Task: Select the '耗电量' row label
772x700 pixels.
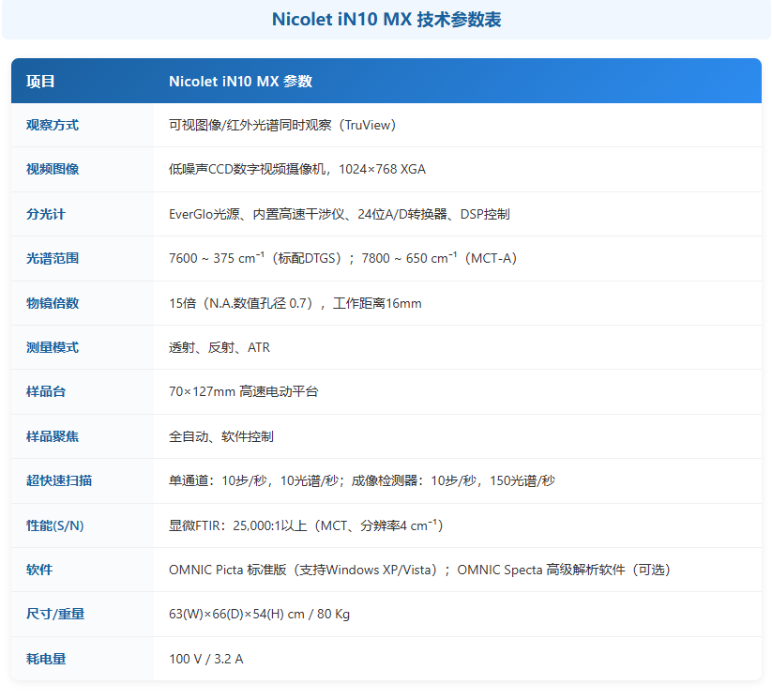Action: tap(46, 659)
